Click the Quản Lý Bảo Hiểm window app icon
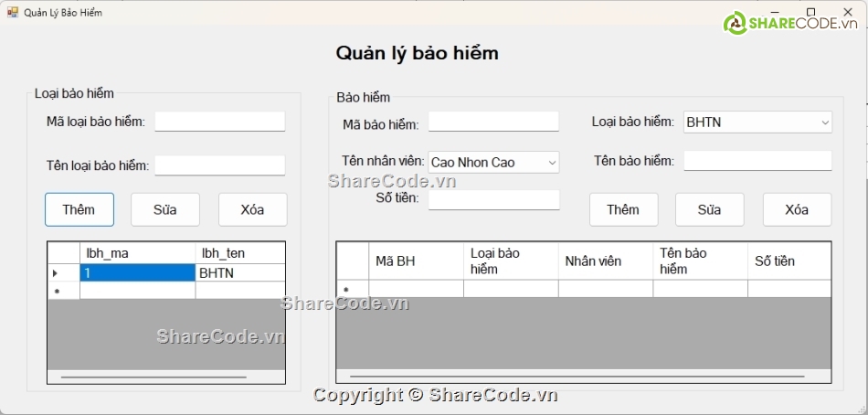Image resolution: width=868 pixels, height=415 pixels. click(x=13, y=12)
